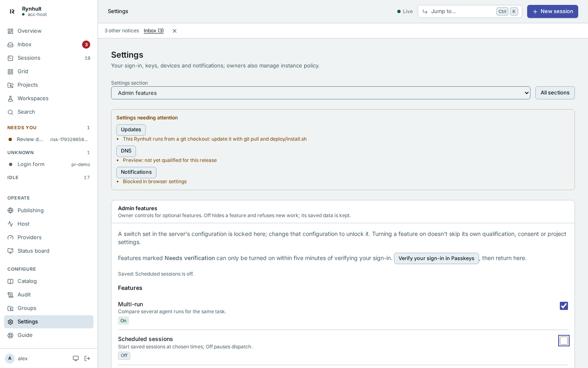Click the alex avatar circle
Image resolution: width=588 pixels, height=368 pixels.
tap(10, 359)
